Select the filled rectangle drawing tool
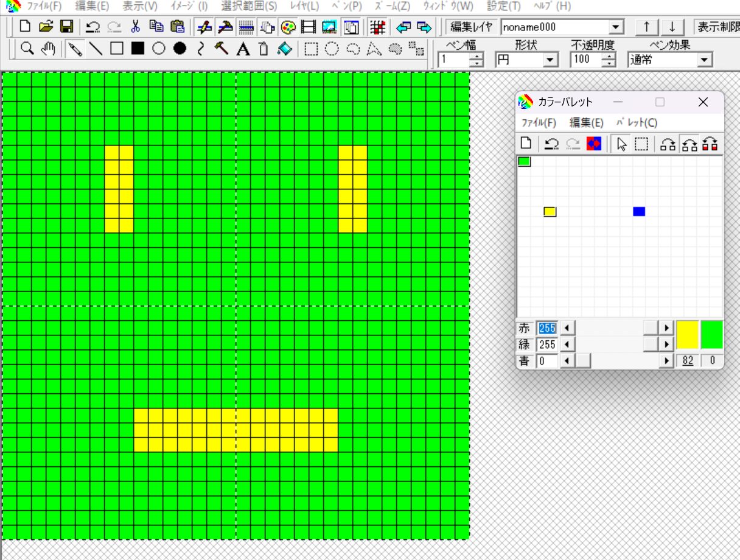740x560 pixels. point(138,49)
